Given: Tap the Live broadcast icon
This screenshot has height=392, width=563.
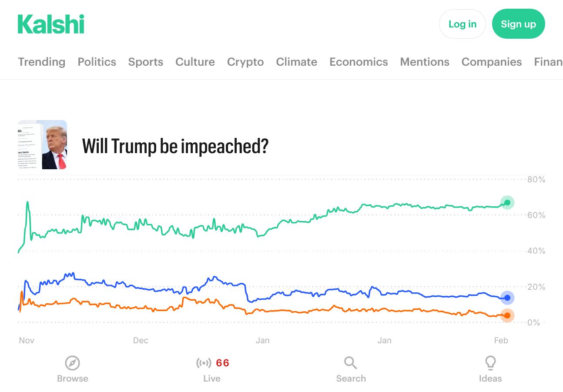Looking at the screenshot, I should pyautogui.click(x=204, y=362).
